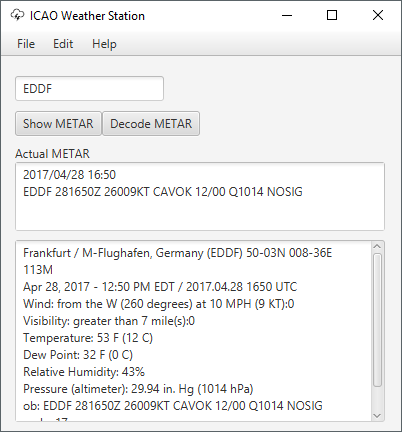Click the '2017/04/28 16:50' timestamp line

[x=69, y=175]
